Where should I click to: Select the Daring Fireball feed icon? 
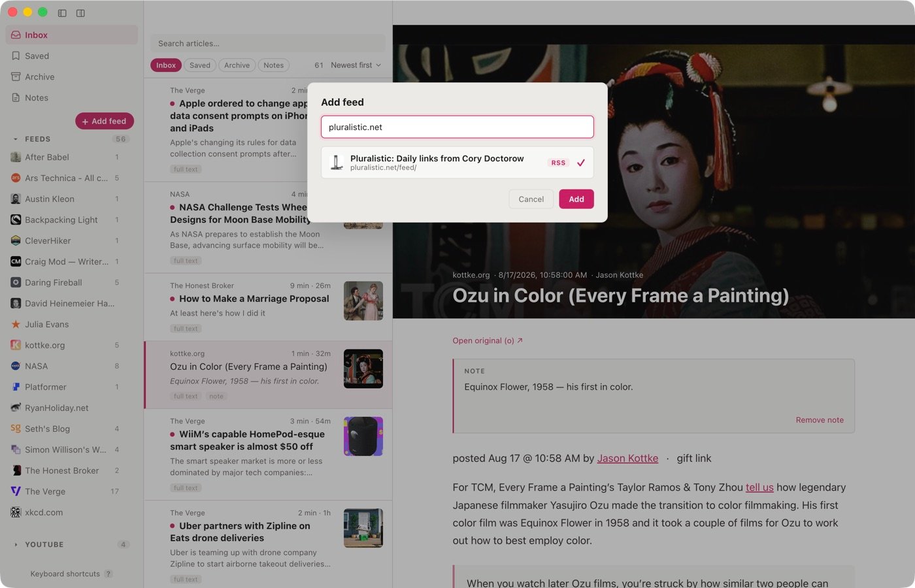[16, 283]
